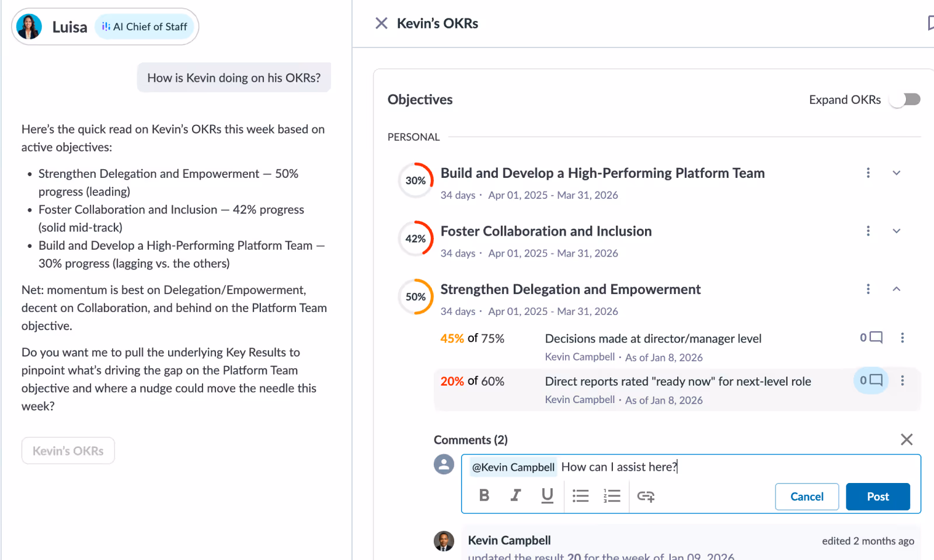This screenshot has height=560, width=934.
Task: Open options for Decisions made at director/manager level
Action: point(902,338)
